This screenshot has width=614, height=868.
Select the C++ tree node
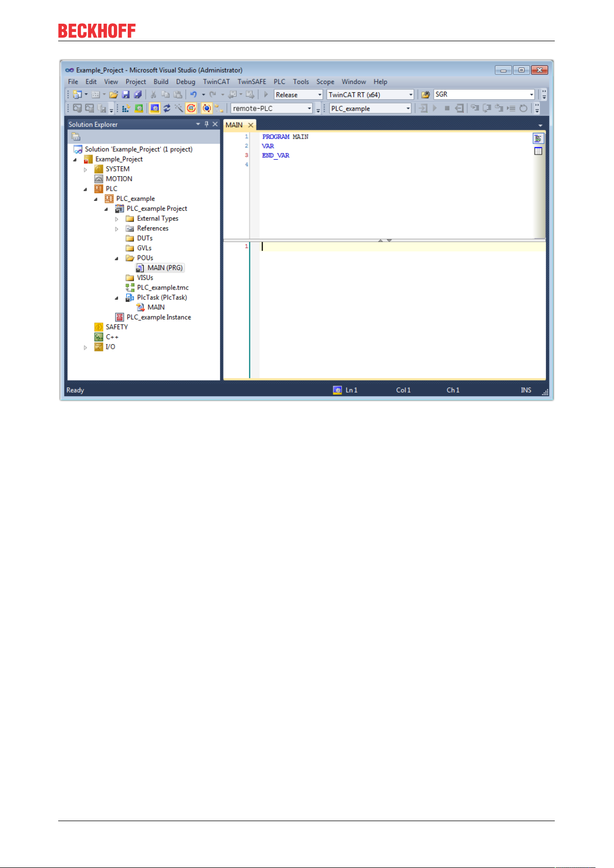click(112, 337)
